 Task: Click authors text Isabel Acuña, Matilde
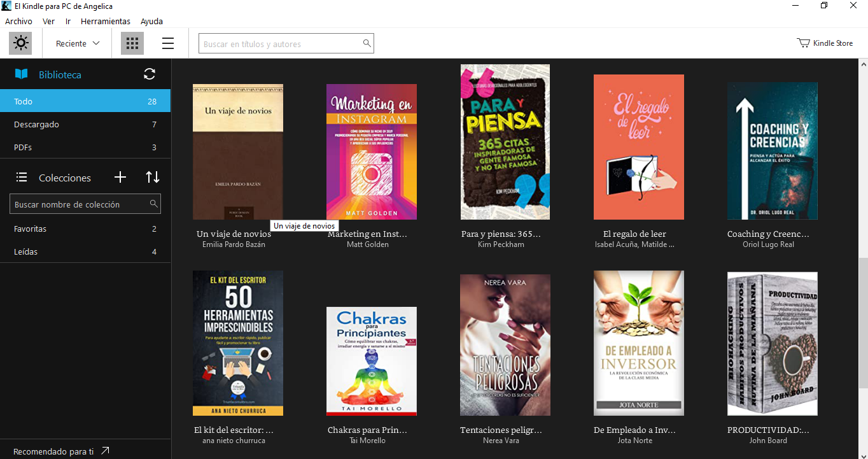pyautogui.click(x=634, y=244)
